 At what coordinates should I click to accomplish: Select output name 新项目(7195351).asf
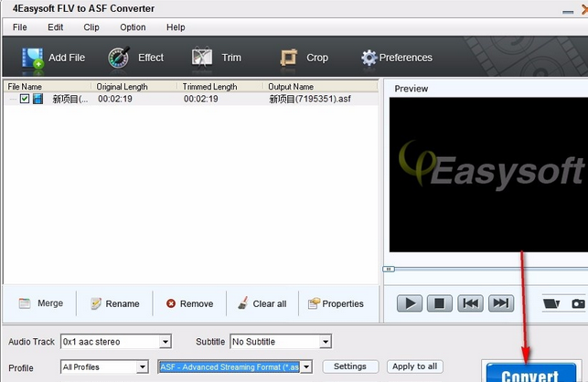click(310, 99)
